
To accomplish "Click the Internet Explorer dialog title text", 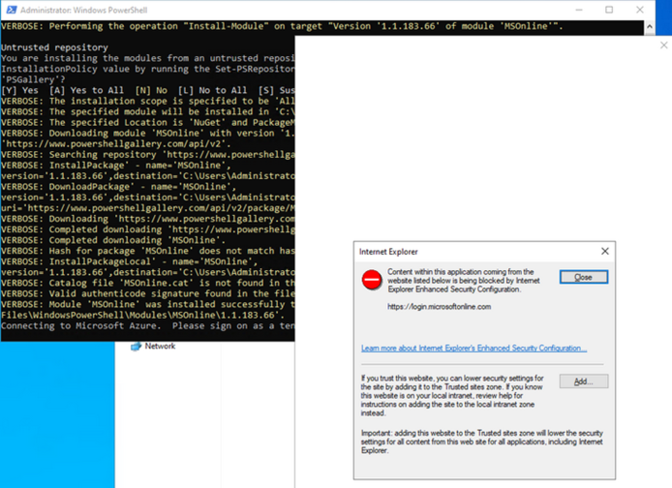I will [x=388, y=251].
